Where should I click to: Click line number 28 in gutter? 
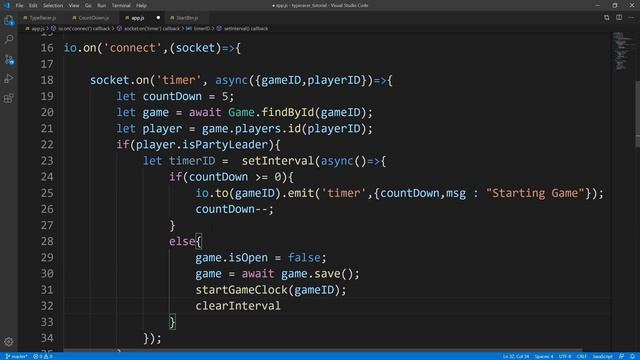click(47, 241)
